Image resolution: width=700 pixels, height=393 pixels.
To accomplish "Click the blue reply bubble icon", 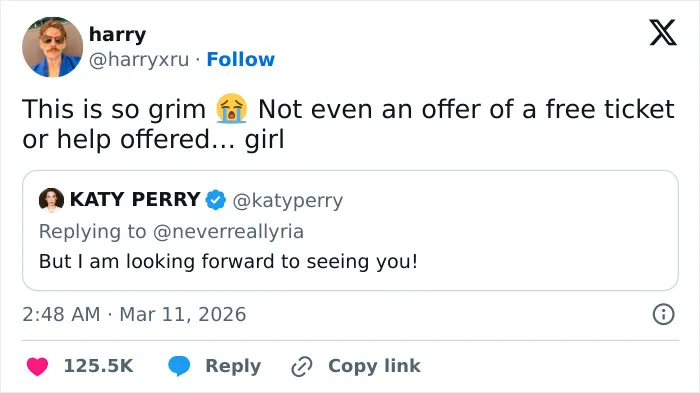I will pos(179,366).
